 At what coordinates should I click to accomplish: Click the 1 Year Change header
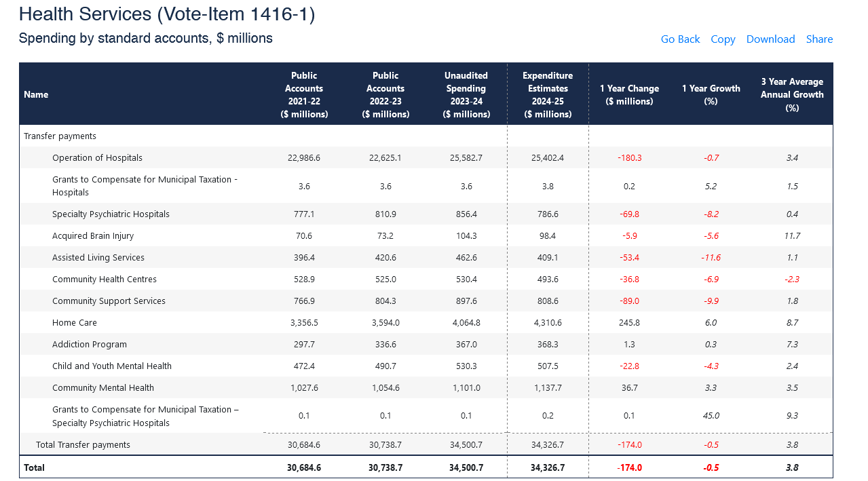click(x=629, y=94)
